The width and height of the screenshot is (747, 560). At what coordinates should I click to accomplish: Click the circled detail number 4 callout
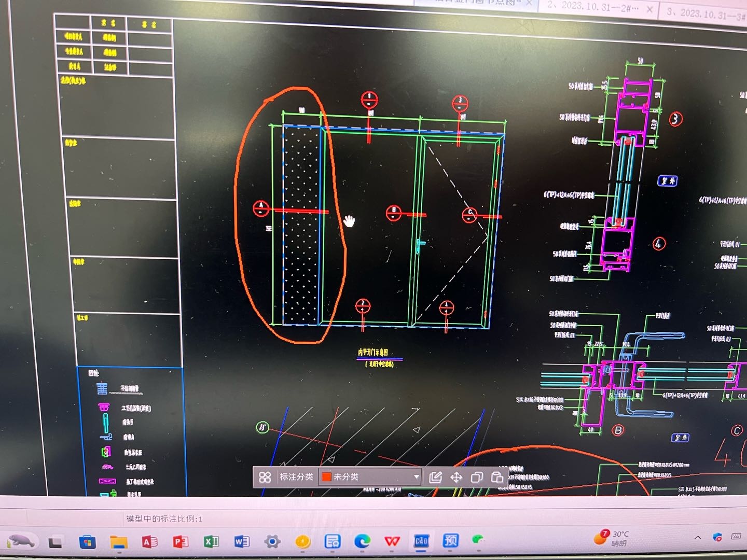tap(659, 243)
